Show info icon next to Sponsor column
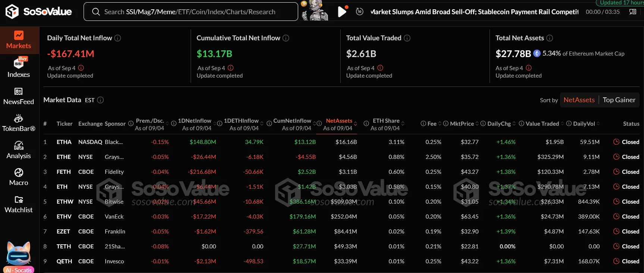 [131, 123]
